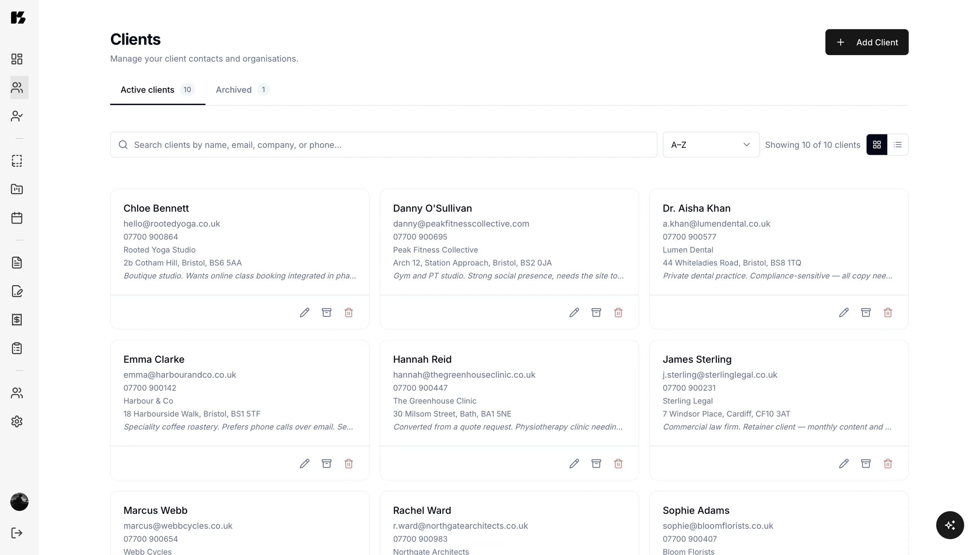
Task: Click the logout icon in sidebar
Action: coord(17,533)
